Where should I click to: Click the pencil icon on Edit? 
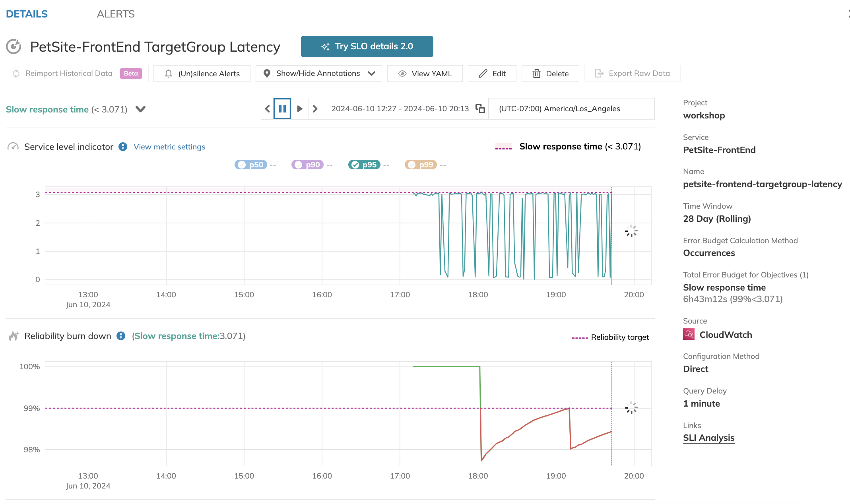(483, 74)
